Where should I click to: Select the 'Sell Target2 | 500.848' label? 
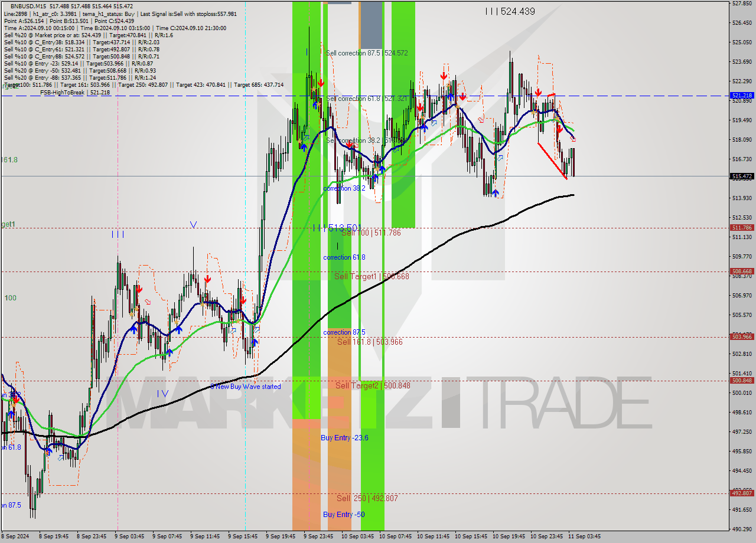[373, 385]
